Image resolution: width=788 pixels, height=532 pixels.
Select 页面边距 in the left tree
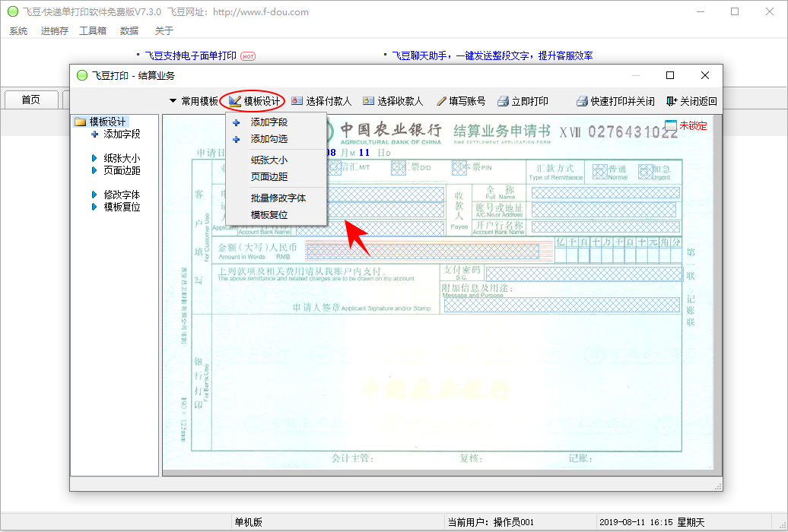(x=122, y=170)
